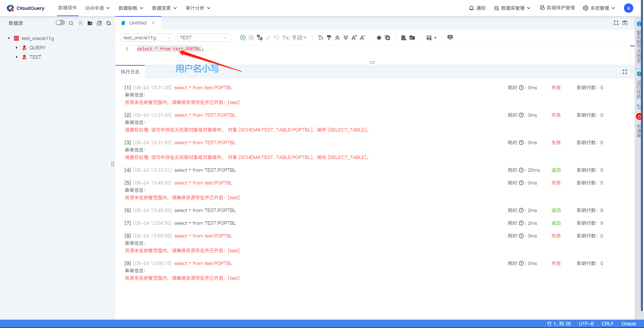Image resolution: width=644 pixels, height=328 pixels.
Task: Open the TEST schema dropdown
Action: tap(204, 38)
